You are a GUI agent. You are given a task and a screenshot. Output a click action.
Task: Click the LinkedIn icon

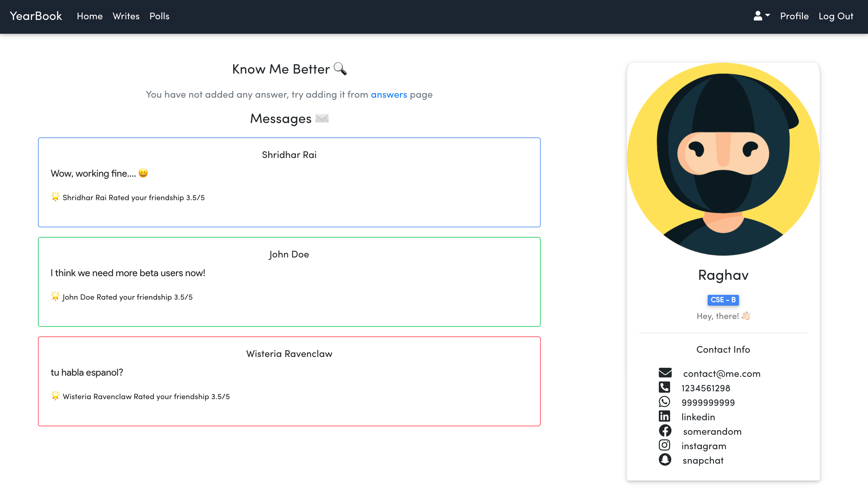(x=665, y=416)
